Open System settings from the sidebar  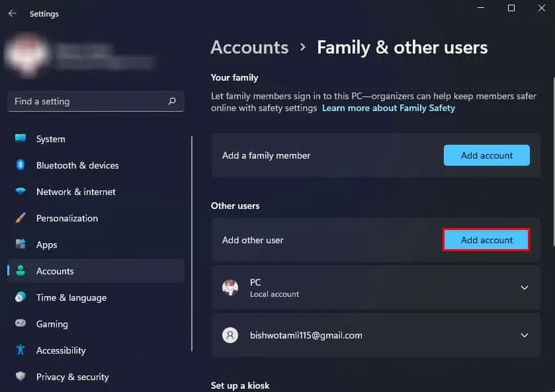50,139
